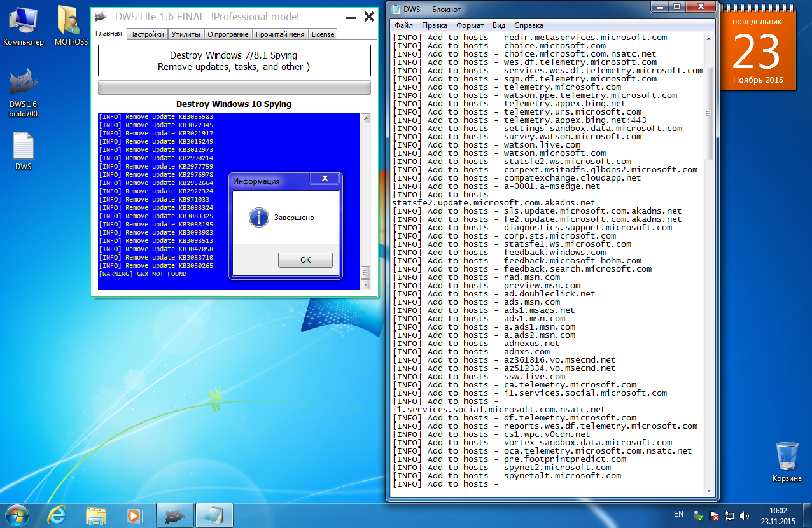Open Notepad Вид menu
The width and height of the screenshot is (812, 528).
pos(499,25)
